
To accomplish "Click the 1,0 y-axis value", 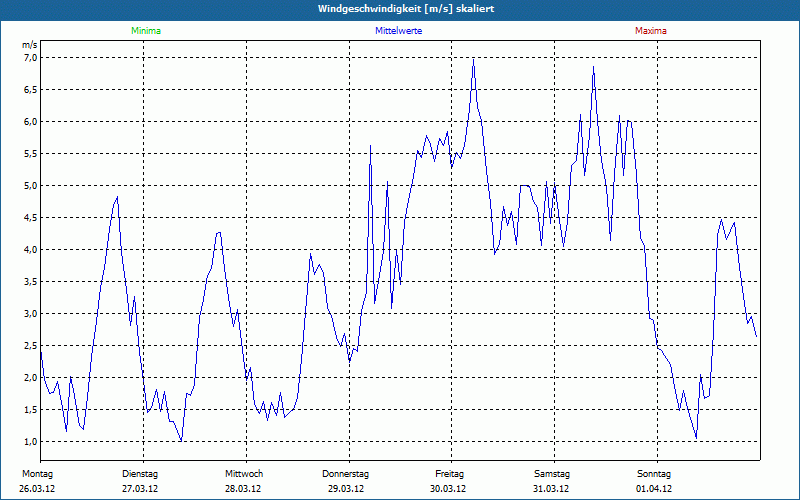I will pos(31,442).
